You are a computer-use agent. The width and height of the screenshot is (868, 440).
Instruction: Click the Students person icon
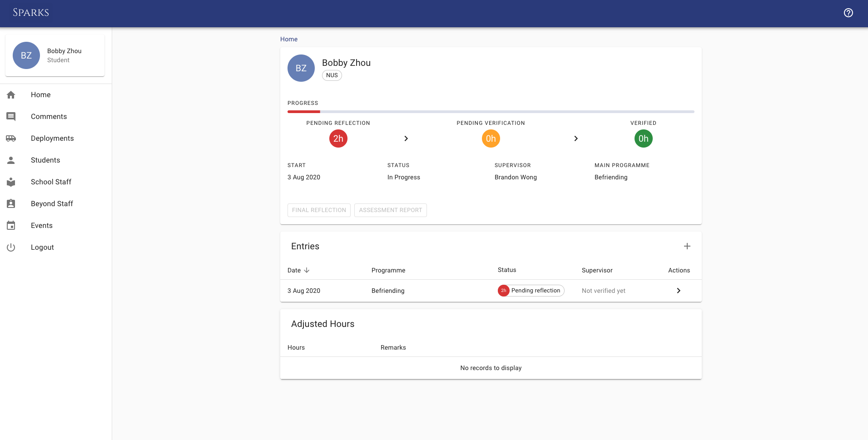11,160
